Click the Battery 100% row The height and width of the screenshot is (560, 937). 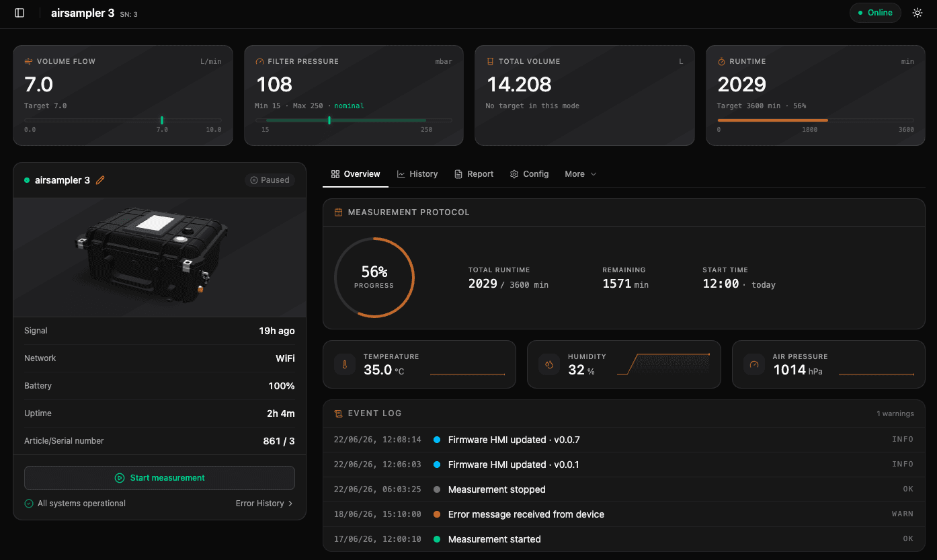point(159,386)
